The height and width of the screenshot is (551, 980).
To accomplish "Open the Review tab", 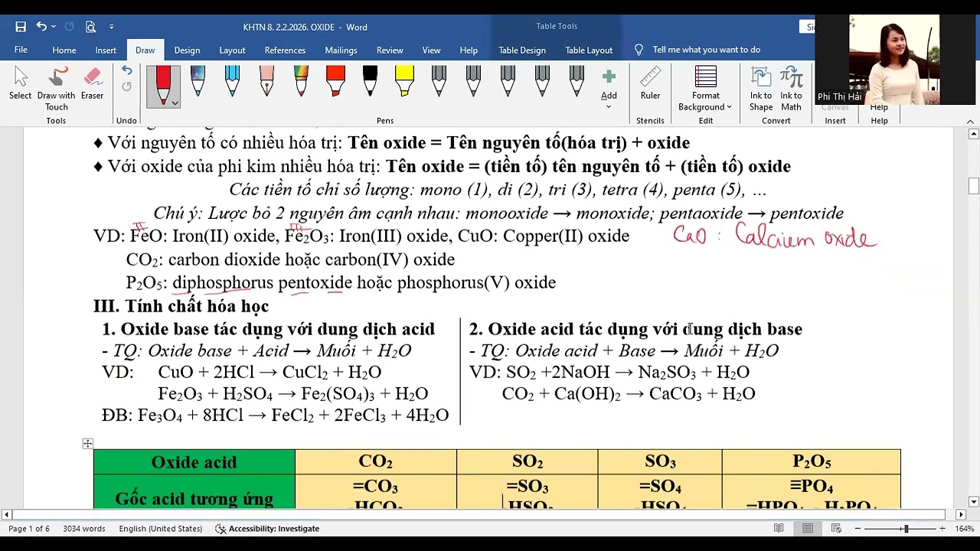I will point(390,50).
